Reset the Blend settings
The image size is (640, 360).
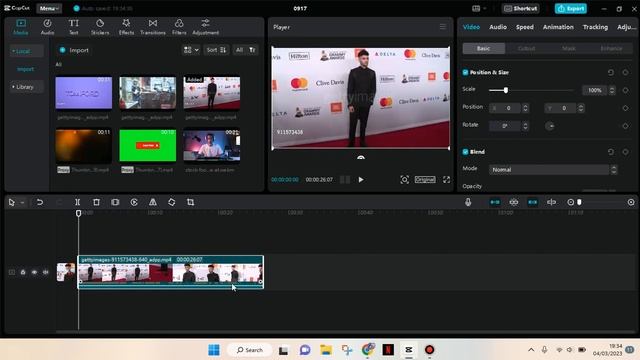coord(611,152)
